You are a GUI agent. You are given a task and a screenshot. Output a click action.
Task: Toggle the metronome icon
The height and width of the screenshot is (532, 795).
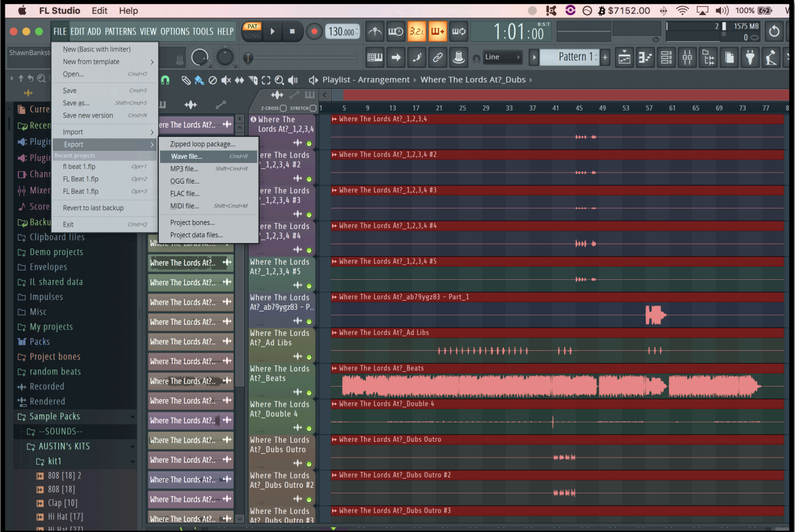[x=375, y=32]
